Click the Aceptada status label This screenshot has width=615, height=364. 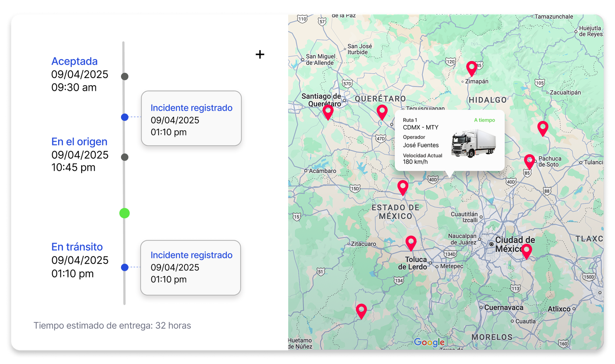(x=75, y=61)
